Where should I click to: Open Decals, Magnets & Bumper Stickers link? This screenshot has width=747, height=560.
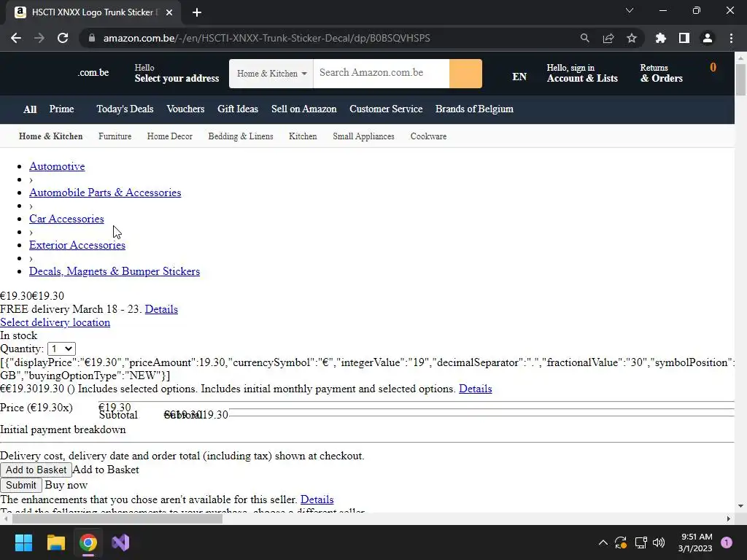coord(115,271)
